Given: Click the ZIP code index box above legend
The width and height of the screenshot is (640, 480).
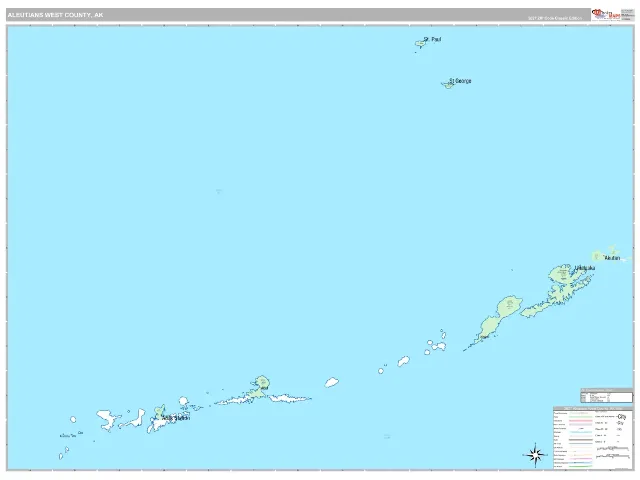Looking at the screenshot, I should point(607,396).
